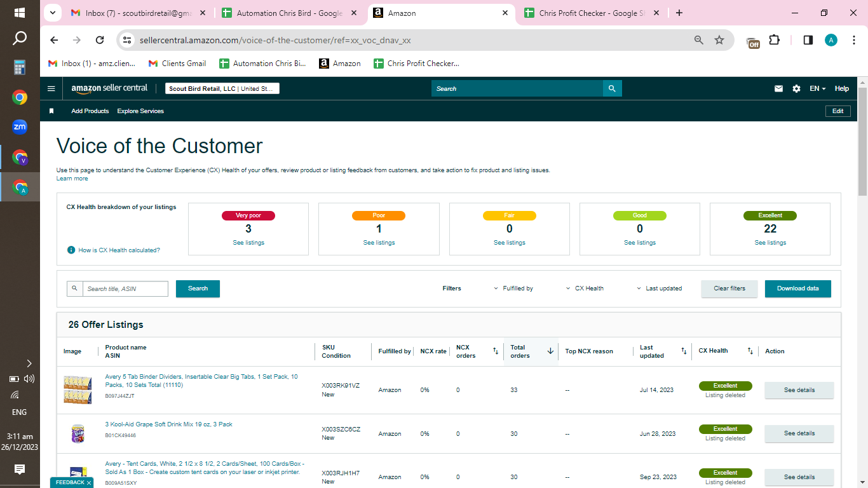Screen dimensions: 868x488
Task: Expand the Last updated filter
Action: coord(660,288)
